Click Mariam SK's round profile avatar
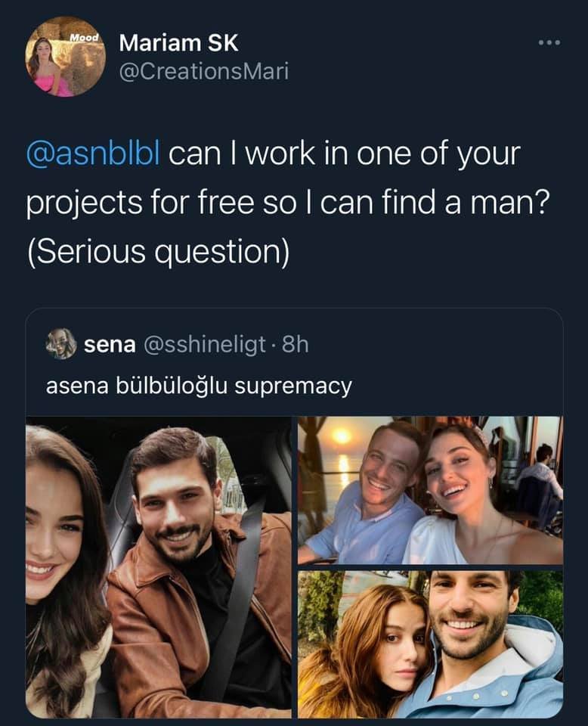 [x=65, y=57]
